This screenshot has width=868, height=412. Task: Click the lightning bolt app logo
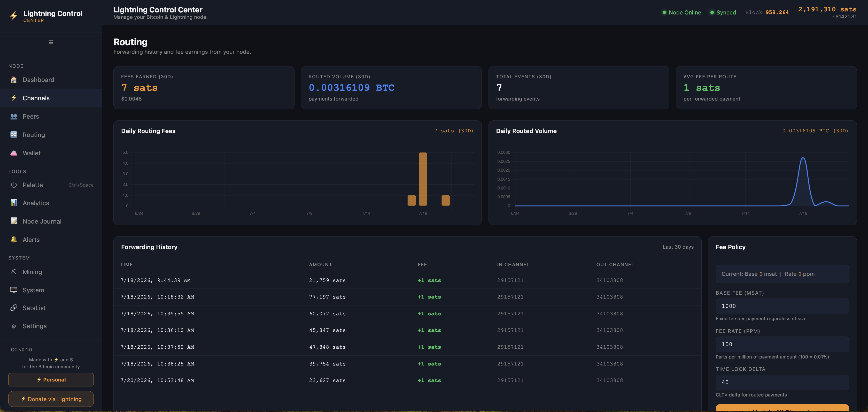coord(13,16)
